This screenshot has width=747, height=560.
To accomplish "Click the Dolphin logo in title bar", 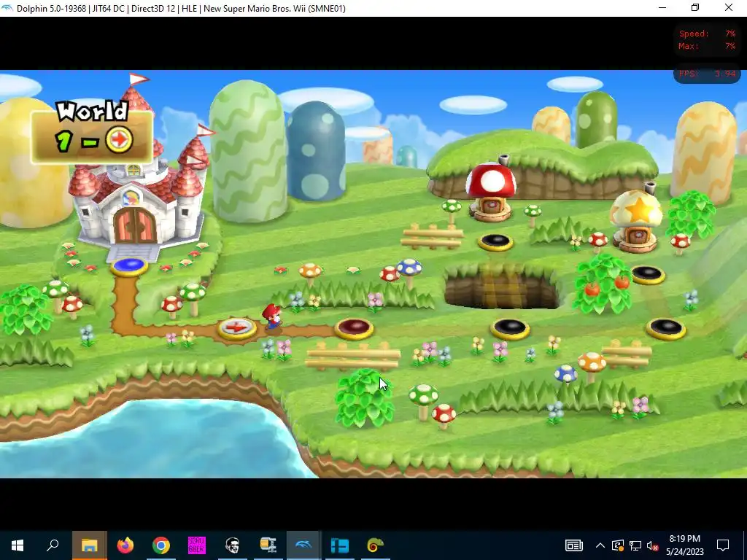I will click(x=7, y=8).
